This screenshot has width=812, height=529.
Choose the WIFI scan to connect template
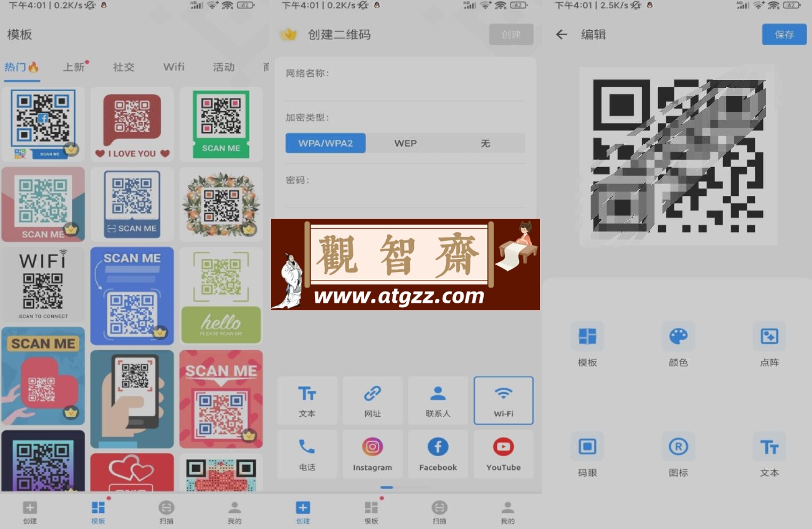tap(43, 284)
